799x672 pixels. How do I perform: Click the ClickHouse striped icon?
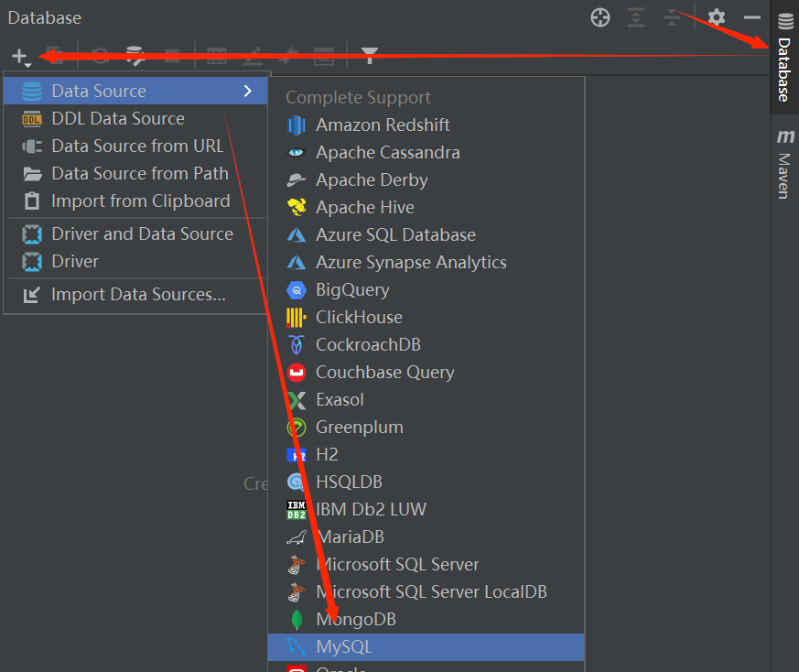point(296,318)
